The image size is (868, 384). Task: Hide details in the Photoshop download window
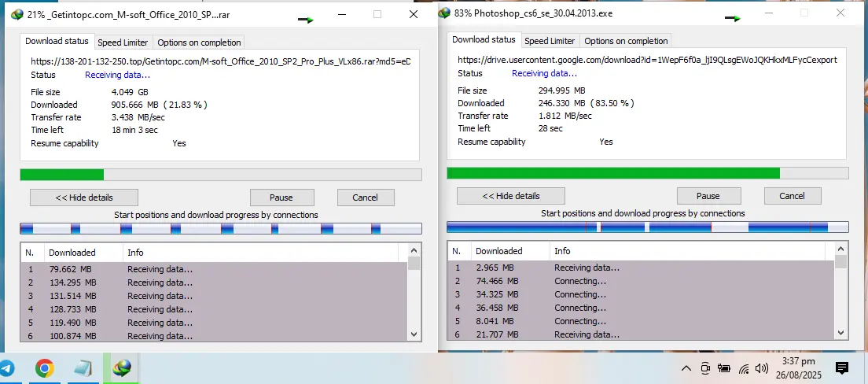coord(510,196)
